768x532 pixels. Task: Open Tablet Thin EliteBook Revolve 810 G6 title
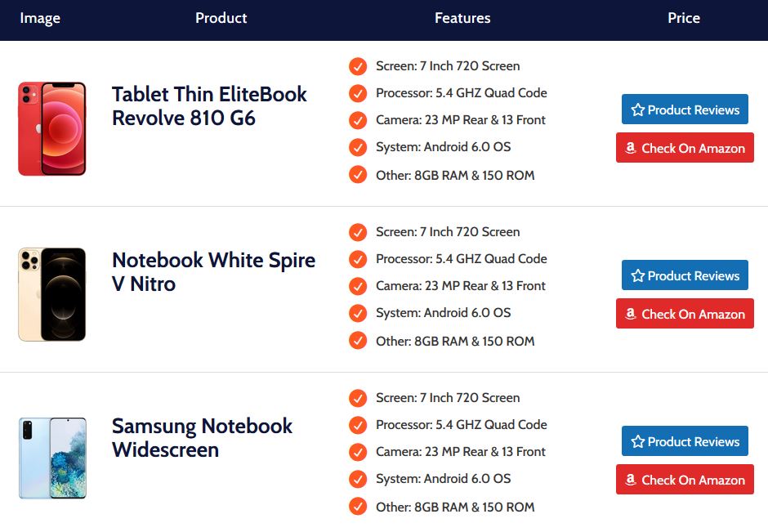tap(209, 105)
